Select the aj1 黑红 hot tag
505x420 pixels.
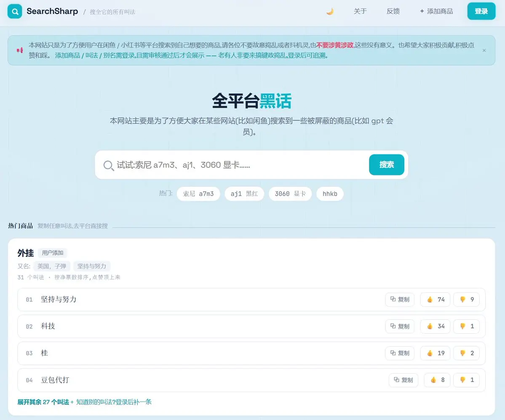click(244, 194)
